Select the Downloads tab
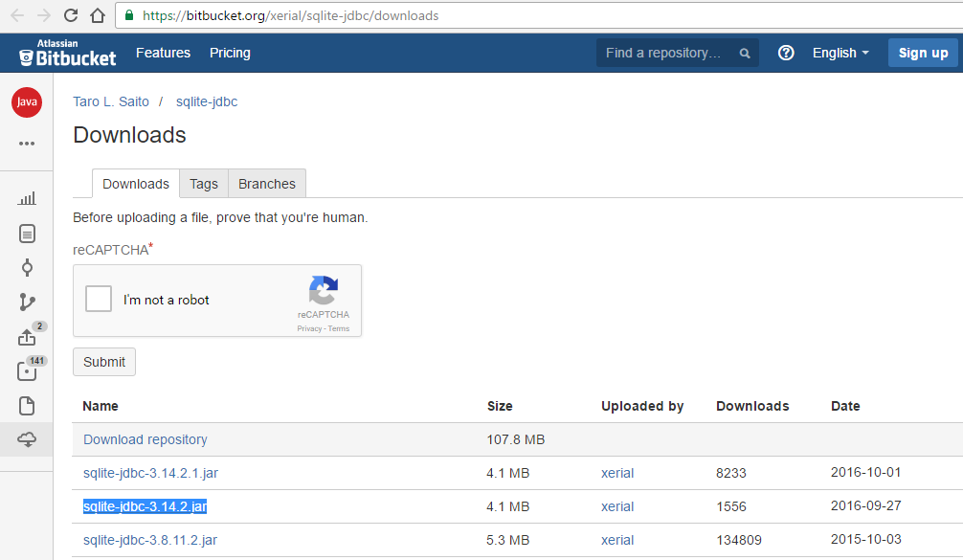The height and width of the screenshot is (560, 963). (x=136, y=184)
